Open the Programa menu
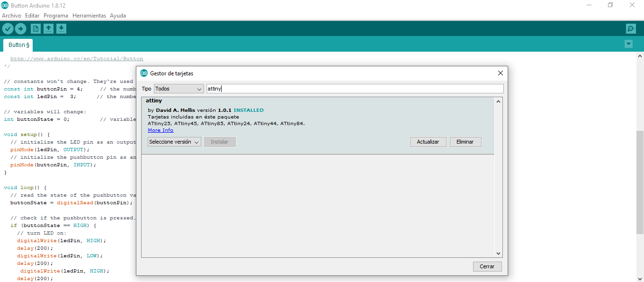The image size is (644, 282). (x=56, y=16)
